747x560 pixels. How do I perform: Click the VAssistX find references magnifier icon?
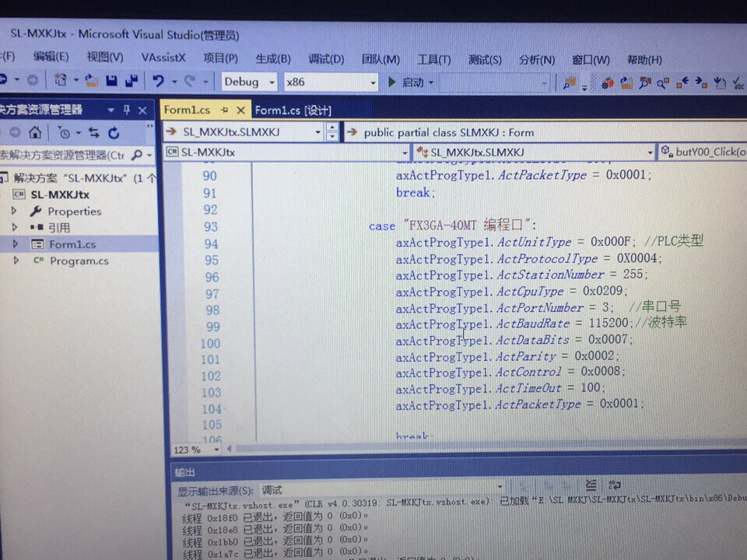663,83
